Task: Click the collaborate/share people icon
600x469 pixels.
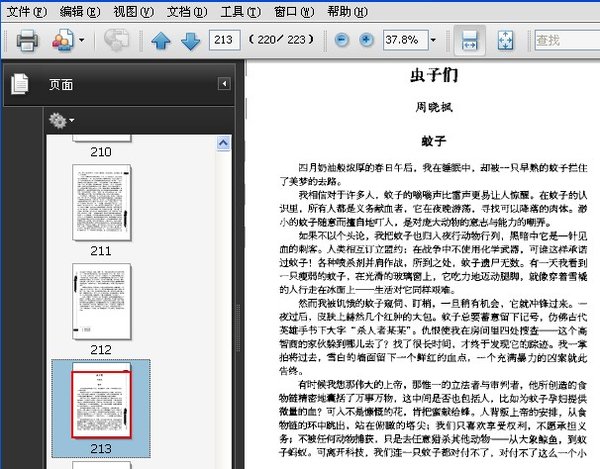Action: click(63, 40)
